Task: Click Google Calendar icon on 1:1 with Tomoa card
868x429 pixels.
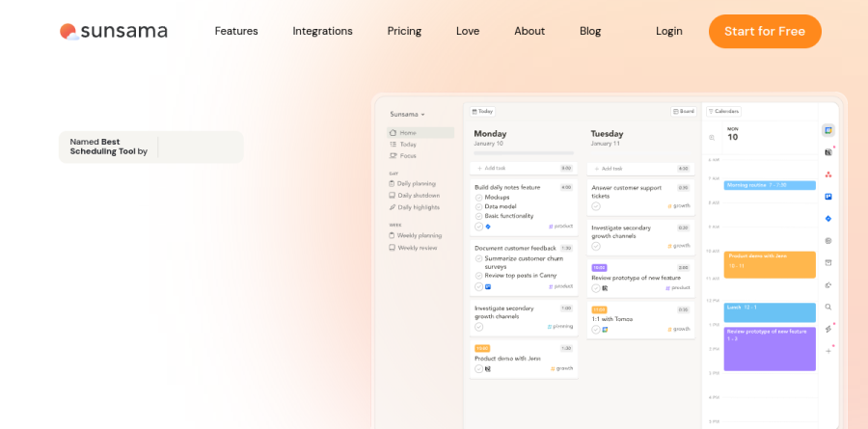Action: click(x=605, y=330)
